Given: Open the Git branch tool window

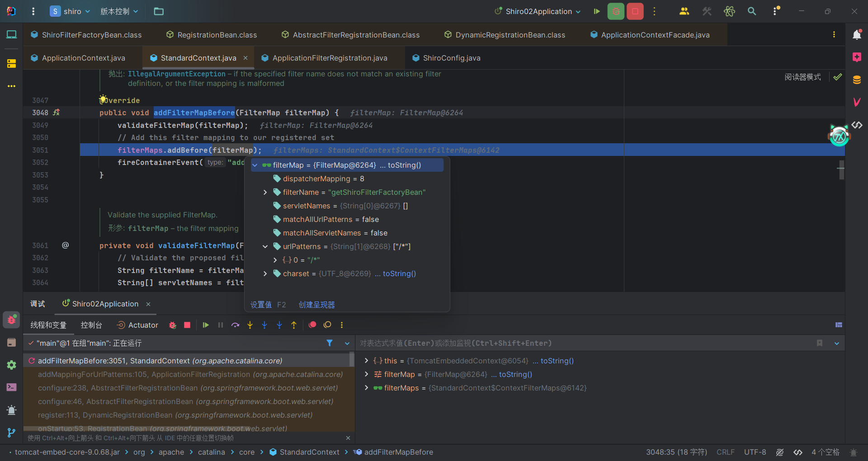Looking at the screenshot, I should tap(11, 433).
